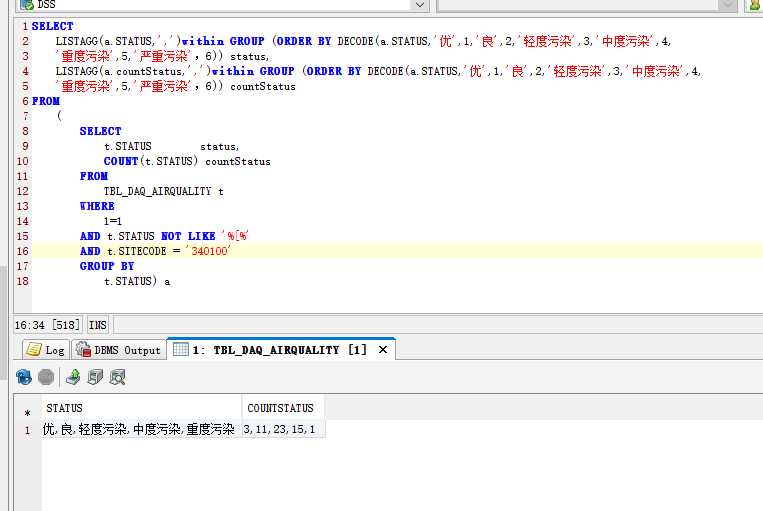Click the gray stop execution icon
This screenshot has height=511, width=763.
pyautogui.click(x=46, y=377)
